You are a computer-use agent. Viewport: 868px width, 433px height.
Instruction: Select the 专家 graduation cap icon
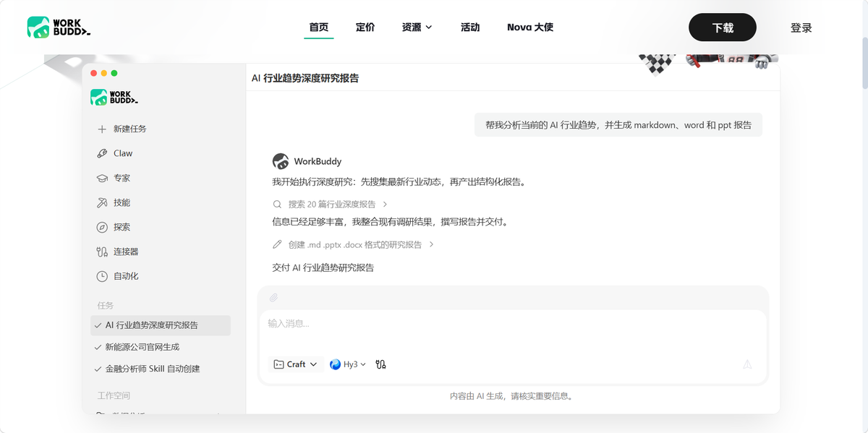pos(102,178)
